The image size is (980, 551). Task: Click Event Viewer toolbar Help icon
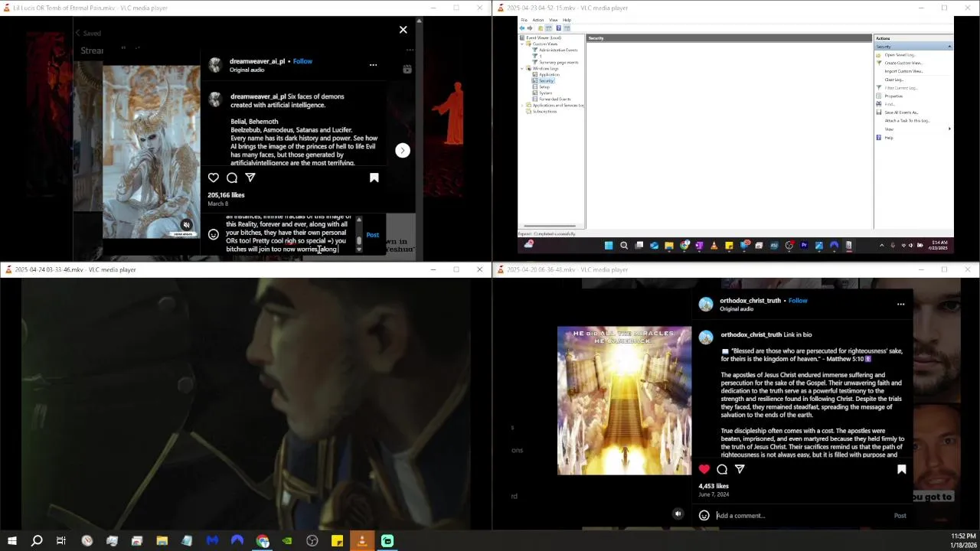(x=559, y=28)
